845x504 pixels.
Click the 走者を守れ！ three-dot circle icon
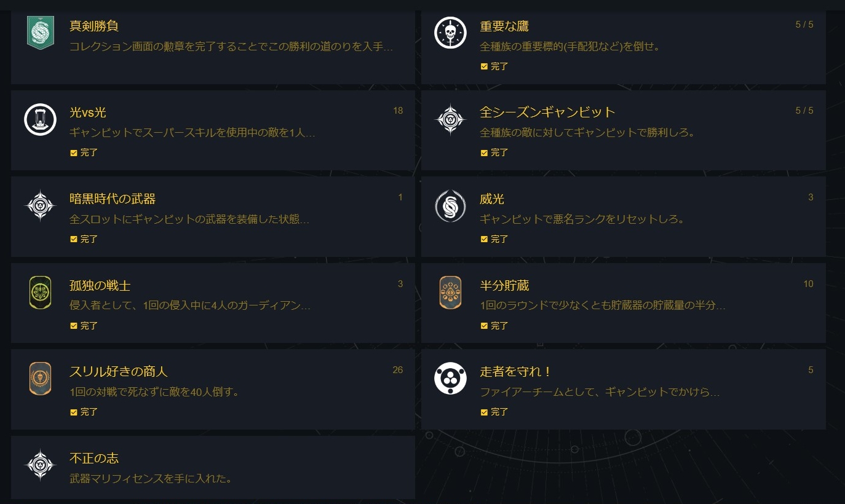tap(450, 379)
